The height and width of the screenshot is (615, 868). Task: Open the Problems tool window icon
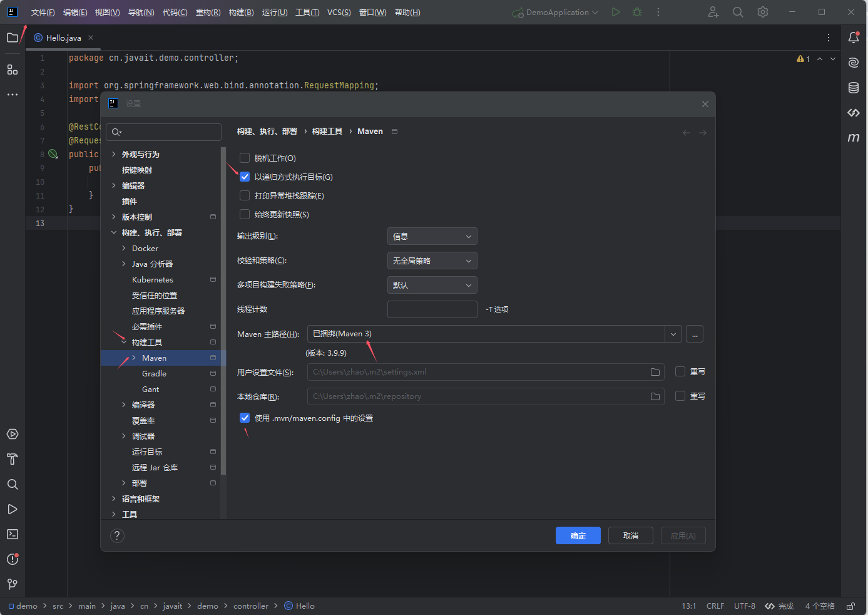13,559
